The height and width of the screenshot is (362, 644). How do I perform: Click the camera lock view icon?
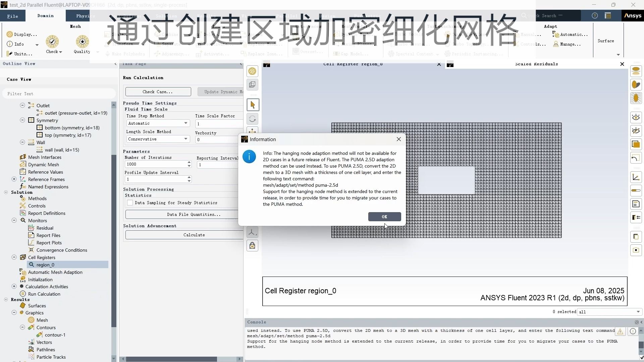pos(252,246)
